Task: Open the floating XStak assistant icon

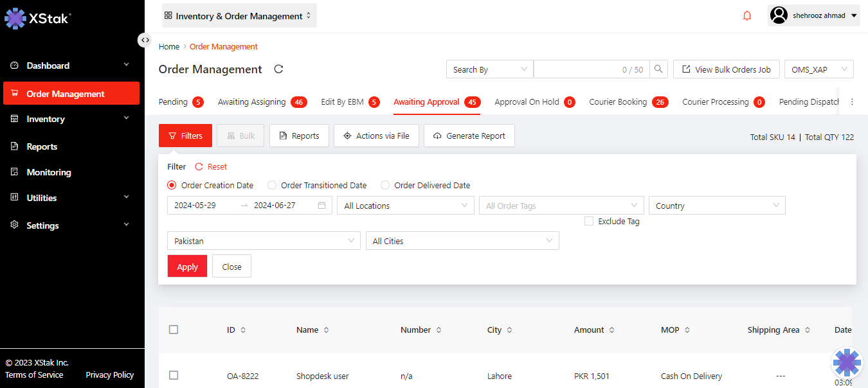Action: tap(847, 362)
